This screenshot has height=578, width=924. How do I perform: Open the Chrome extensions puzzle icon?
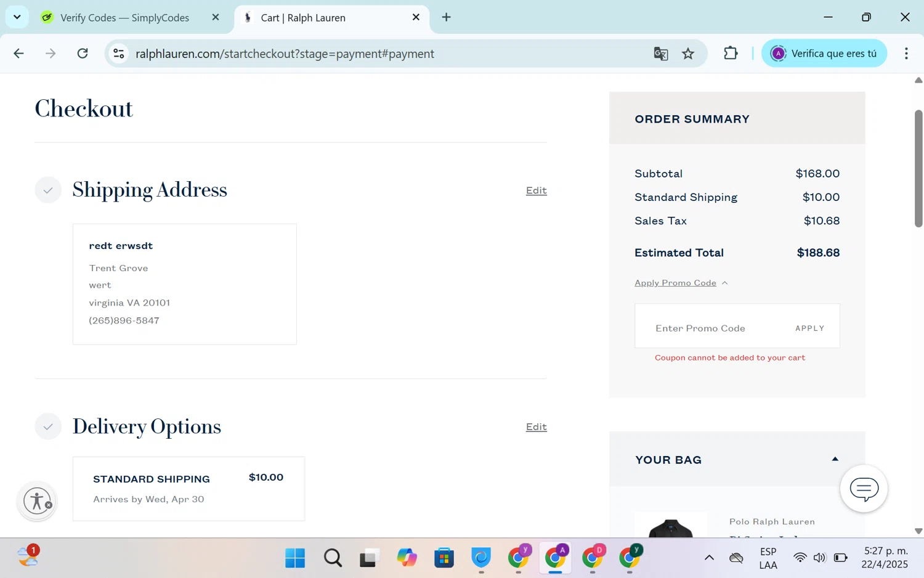tap(731, 54)
